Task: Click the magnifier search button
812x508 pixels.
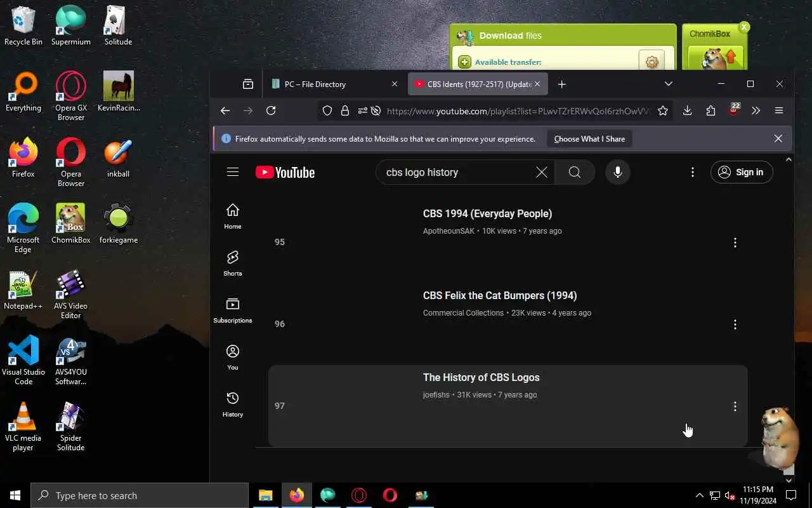Action: [575, 172]
